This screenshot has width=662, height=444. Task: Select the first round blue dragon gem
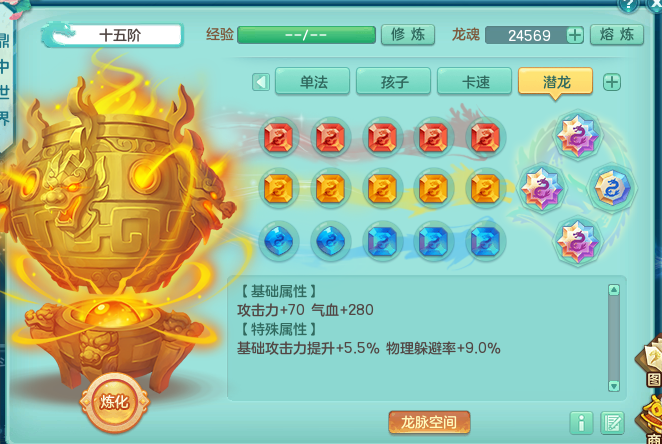tap(278, 241)
